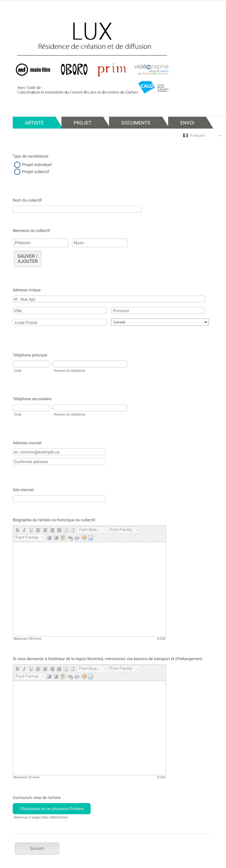Right-align text in the transport needs editor
Image resolution: width=226 pixels, height=868 pixels.
52,669
